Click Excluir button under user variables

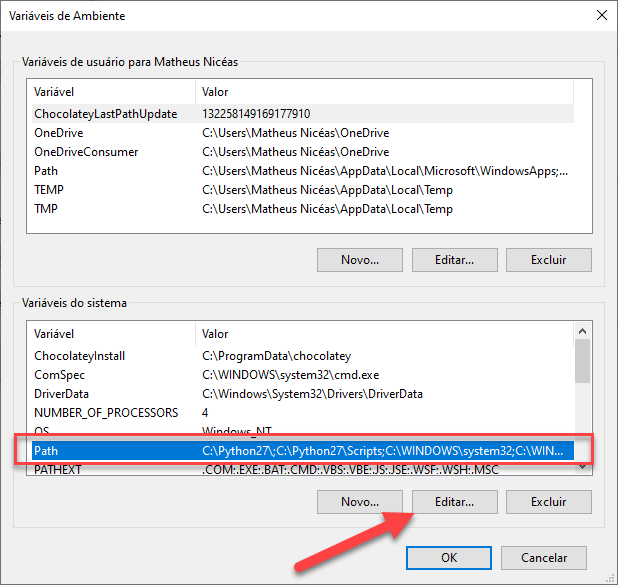[549, 259]
